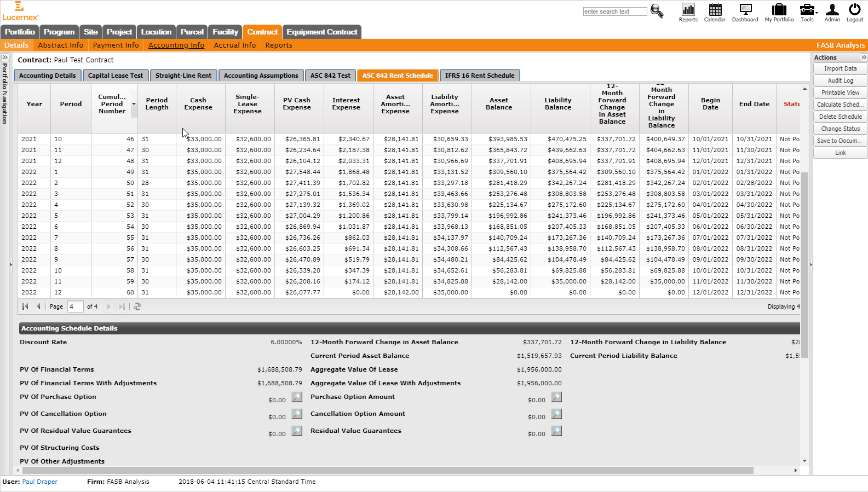Expand the Portfolio Navigation side panel

pos(5,57)
